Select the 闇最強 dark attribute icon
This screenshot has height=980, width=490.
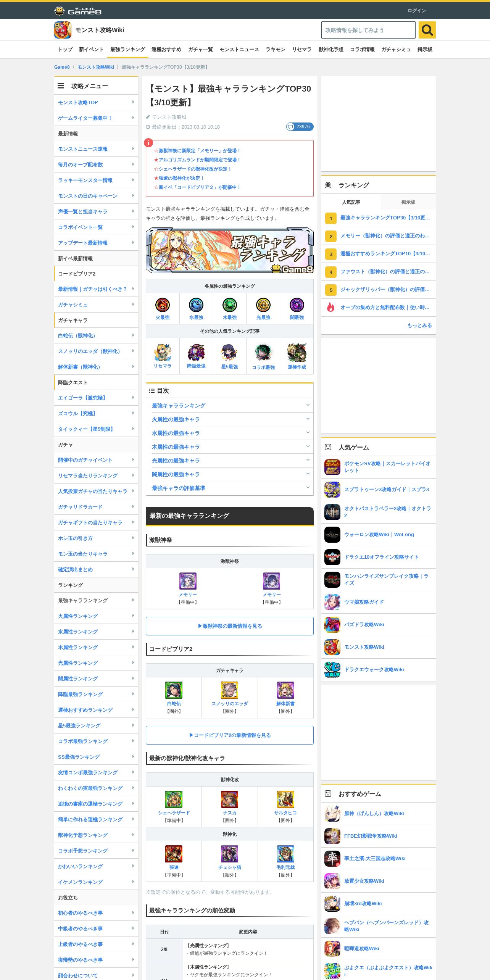297,305
